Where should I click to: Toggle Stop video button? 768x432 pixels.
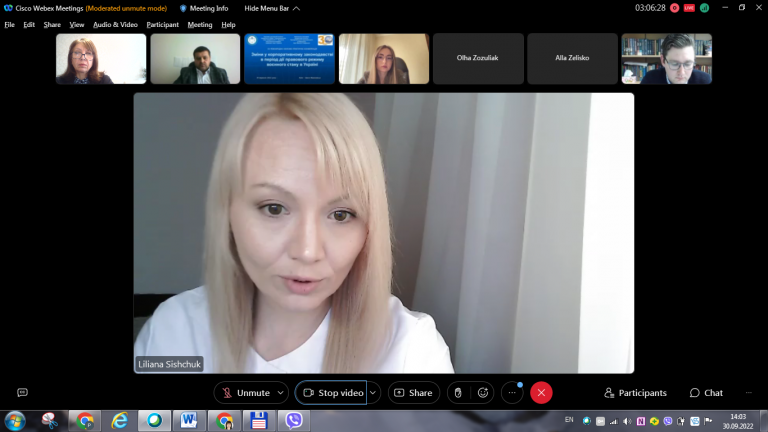pos(331,393)
